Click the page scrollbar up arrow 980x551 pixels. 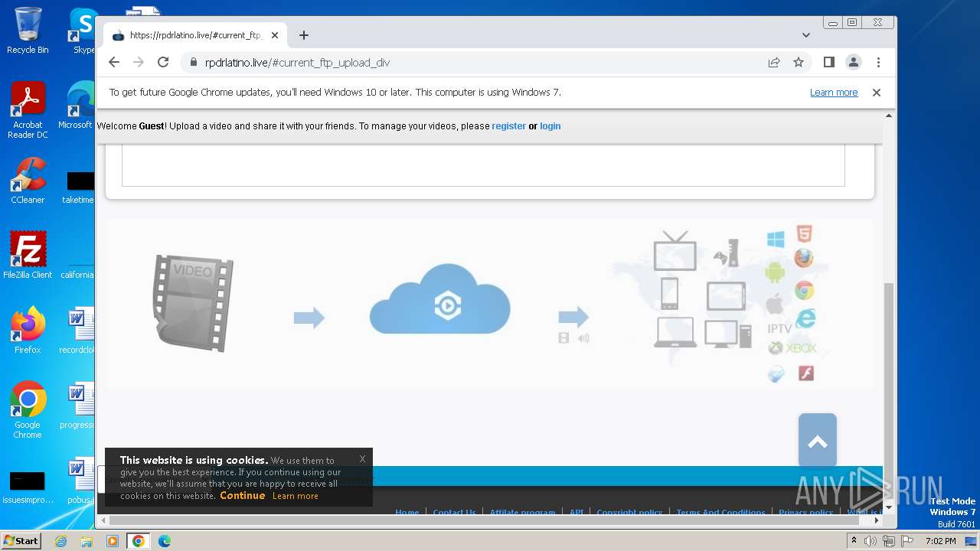(x=889, y=116)
